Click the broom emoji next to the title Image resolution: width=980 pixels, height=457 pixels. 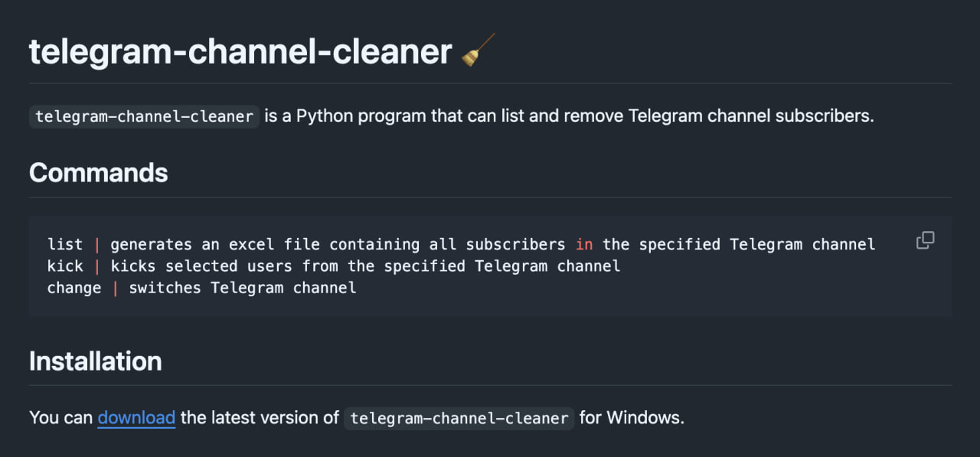tap(479, 48)
